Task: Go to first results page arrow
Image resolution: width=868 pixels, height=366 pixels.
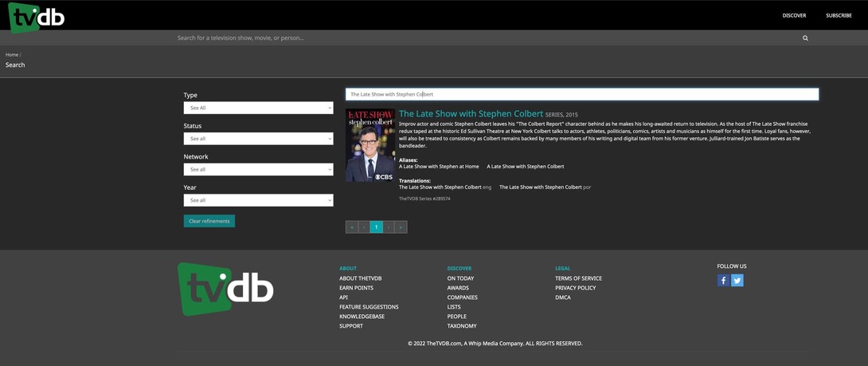Action: pyautogui.click(x=351, y=226)
